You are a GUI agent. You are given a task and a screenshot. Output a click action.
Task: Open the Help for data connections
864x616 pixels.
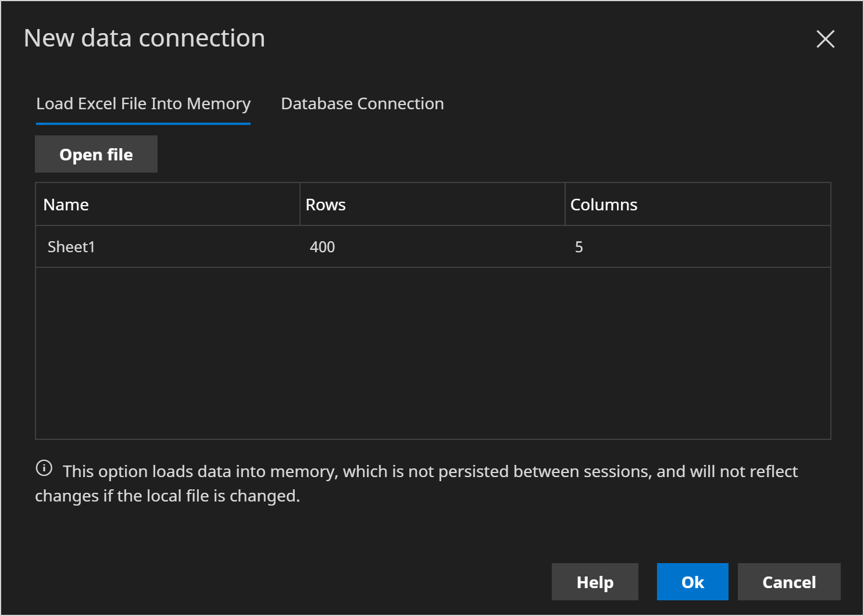pyautogui.click(x=594, y=582)
